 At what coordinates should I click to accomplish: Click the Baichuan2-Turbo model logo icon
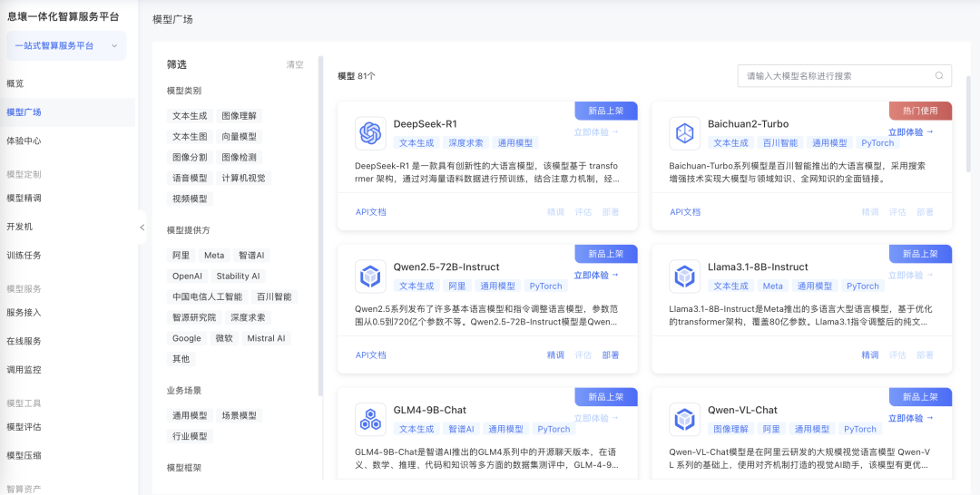684,134
